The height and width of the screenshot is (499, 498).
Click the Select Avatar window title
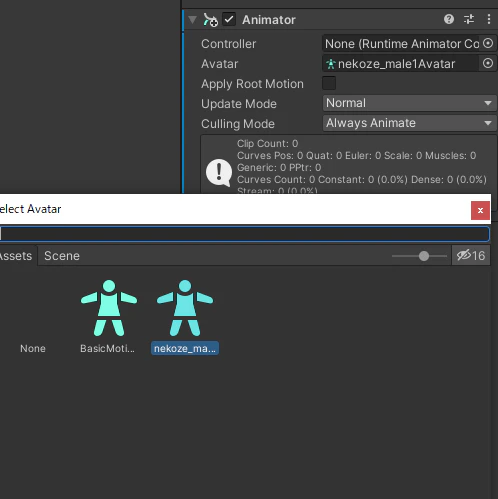point(30,209)
